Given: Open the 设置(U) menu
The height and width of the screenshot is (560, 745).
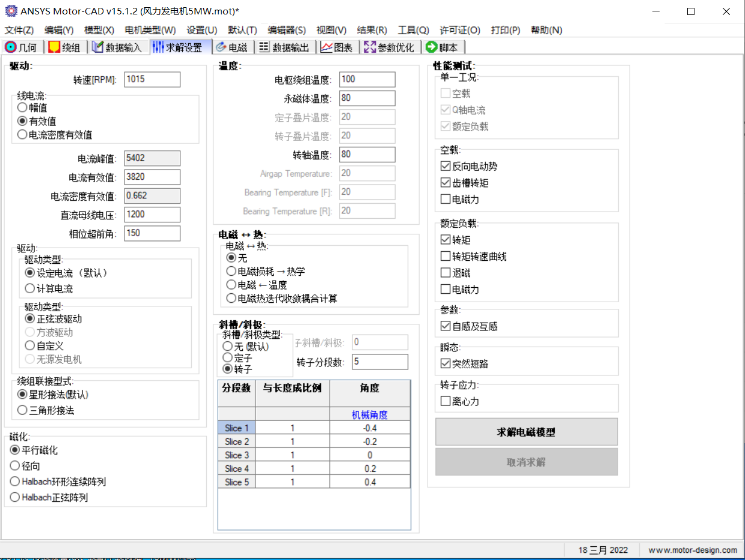Looking at the screenshot, I should tap(202, 30).
